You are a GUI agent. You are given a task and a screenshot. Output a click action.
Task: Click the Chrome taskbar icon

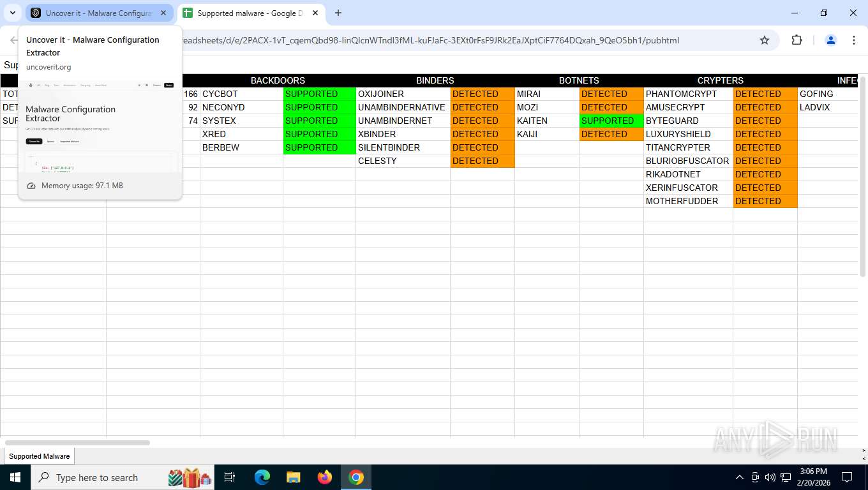(356, 477)
